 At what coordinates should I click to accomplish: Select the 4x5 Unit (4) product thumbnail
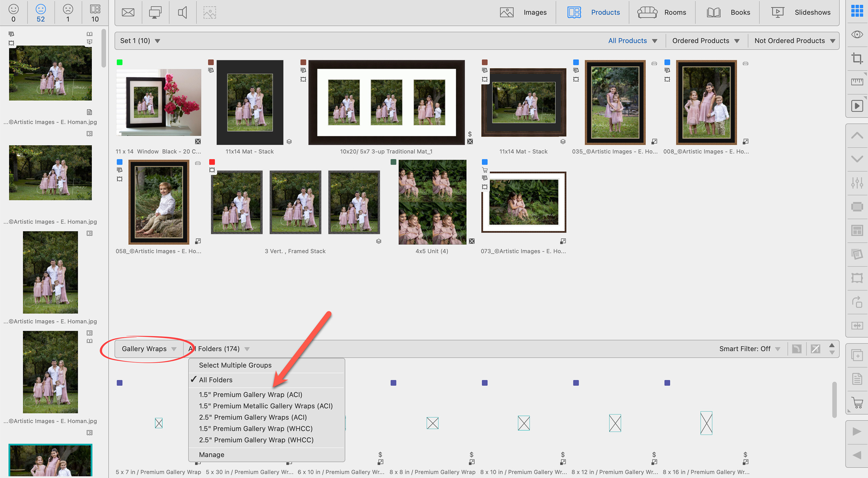click(432, 202)
